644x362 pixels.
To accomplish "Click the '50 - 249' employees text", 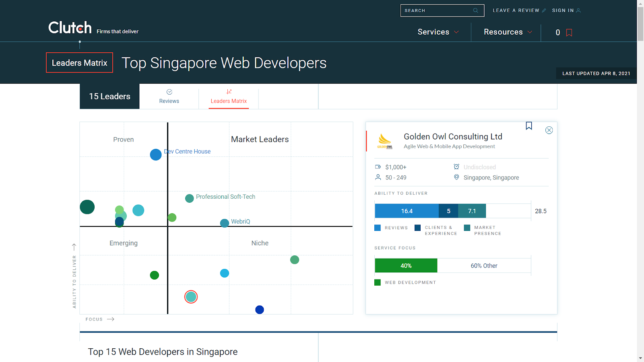I will click(396, 178).
